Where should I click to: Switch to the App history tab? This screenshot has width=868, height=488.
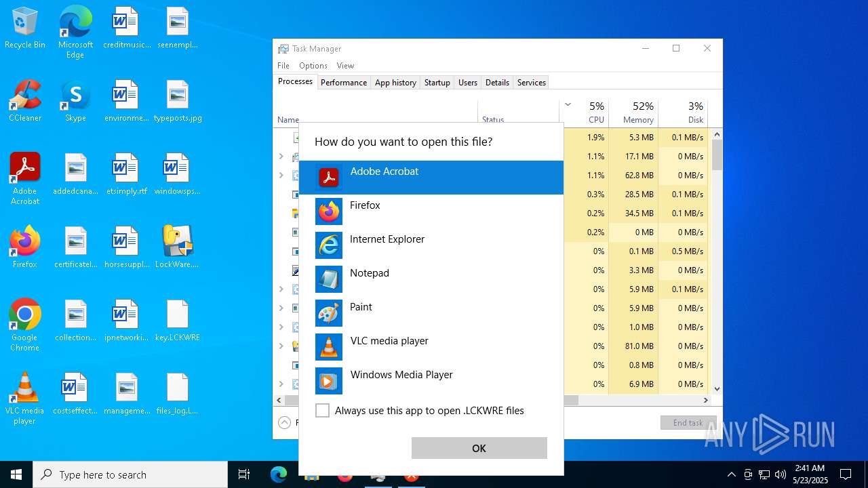click(x=395, y=83)
